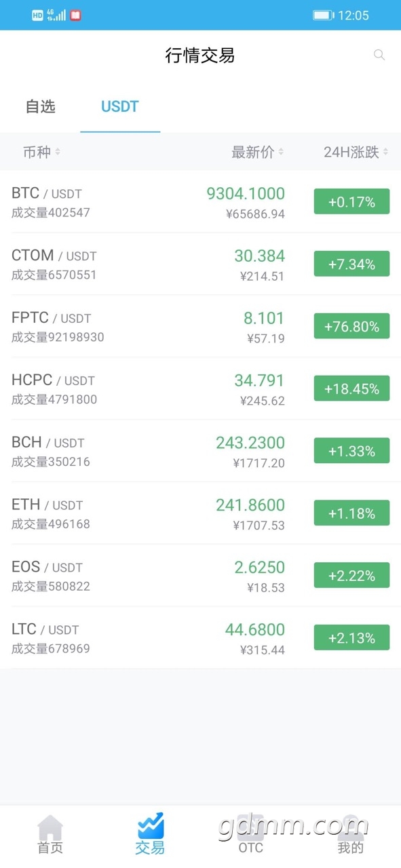This screenshot has width=401, height=868.
Task: Sort by 24H涨跌 column arrows
Action: click(x=385, y=152)
